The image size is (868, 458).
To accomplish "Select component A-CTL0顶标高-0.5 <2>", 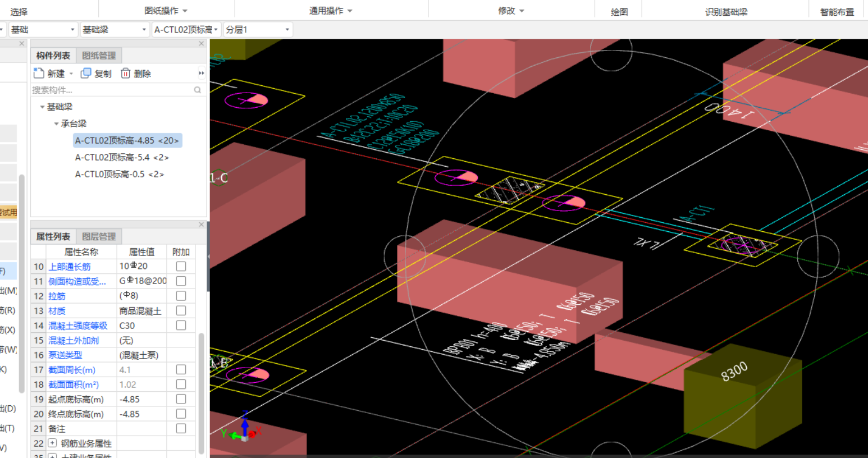I will (x=120, y=174).
